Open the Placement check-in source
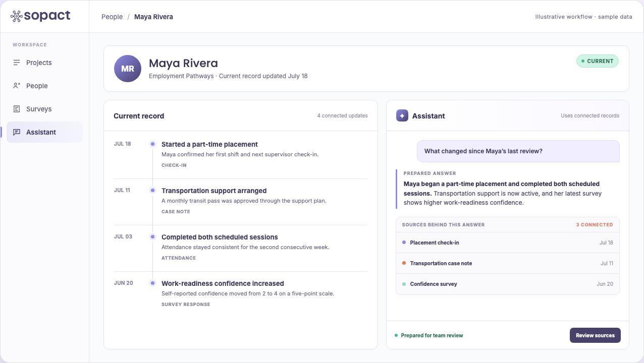 click(x=507, y=243)
